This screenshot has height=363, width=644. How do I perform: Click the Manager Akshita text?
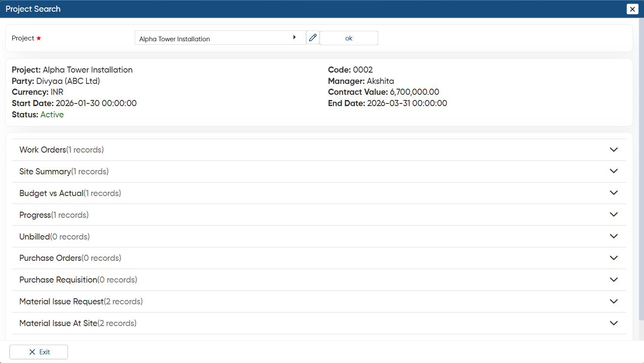click(361, 81)
